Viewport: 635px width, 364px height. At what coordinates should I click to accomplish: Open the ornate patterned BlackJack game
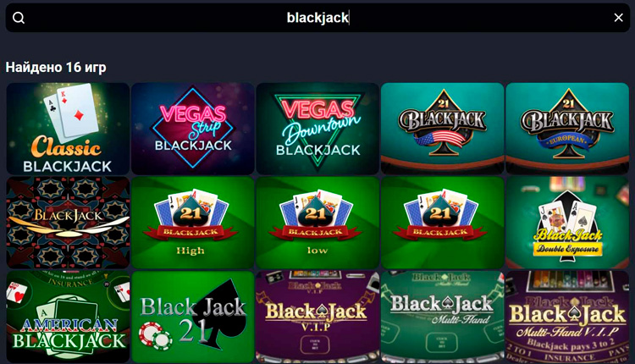pyautogui.click(x=68, y=223)
